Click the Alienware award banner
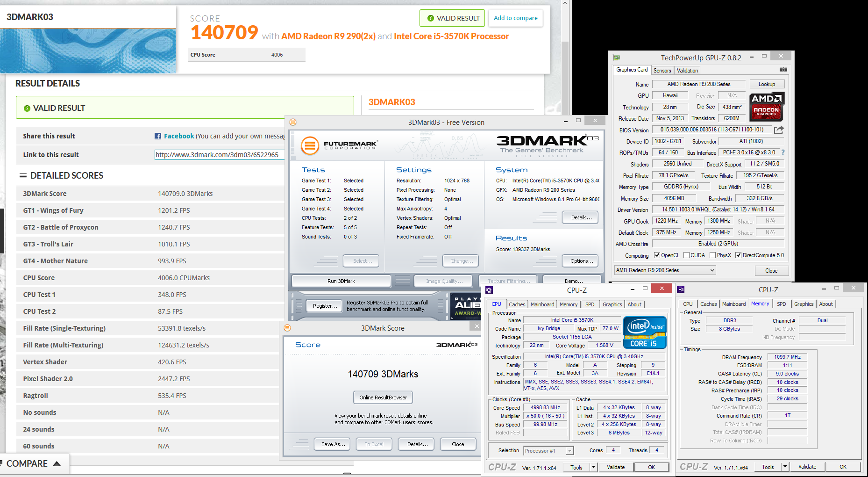Screen dimensions: 868x477 (465, 306)
